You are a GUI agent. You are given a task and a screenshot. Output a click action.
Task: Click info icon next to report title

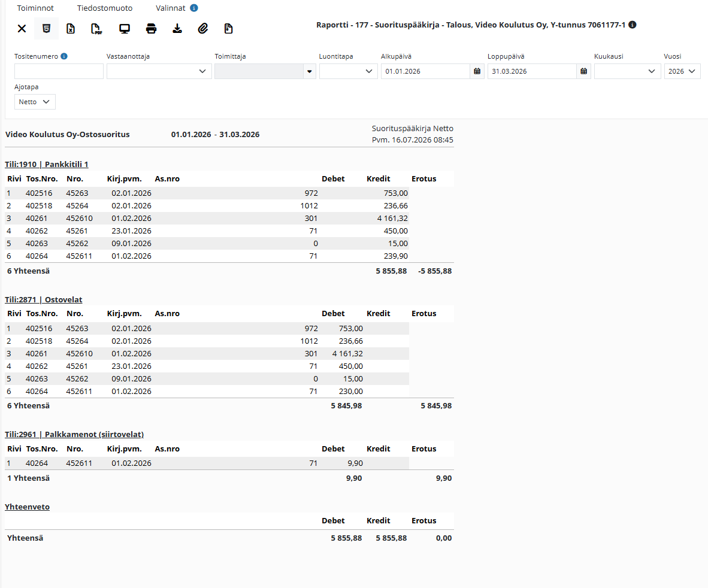633,25
